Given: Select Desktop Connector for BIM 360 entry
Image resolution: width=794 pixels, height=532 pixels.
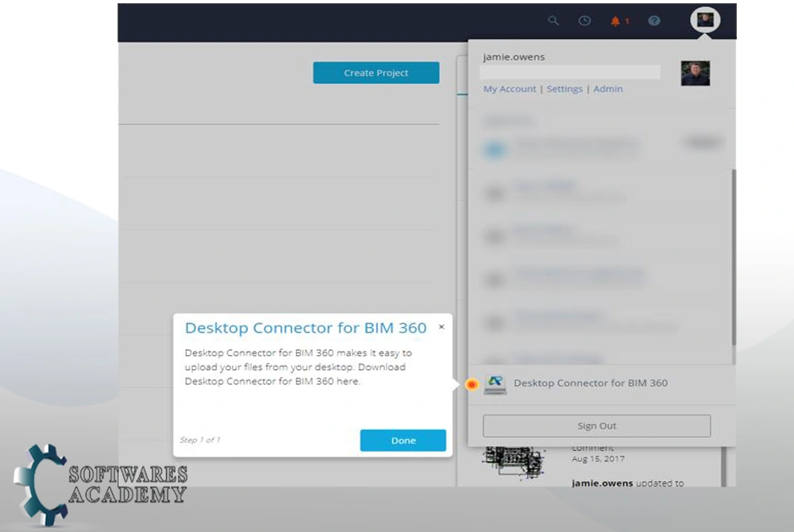Looking at the screenshot, I should (x=601, y=384).
